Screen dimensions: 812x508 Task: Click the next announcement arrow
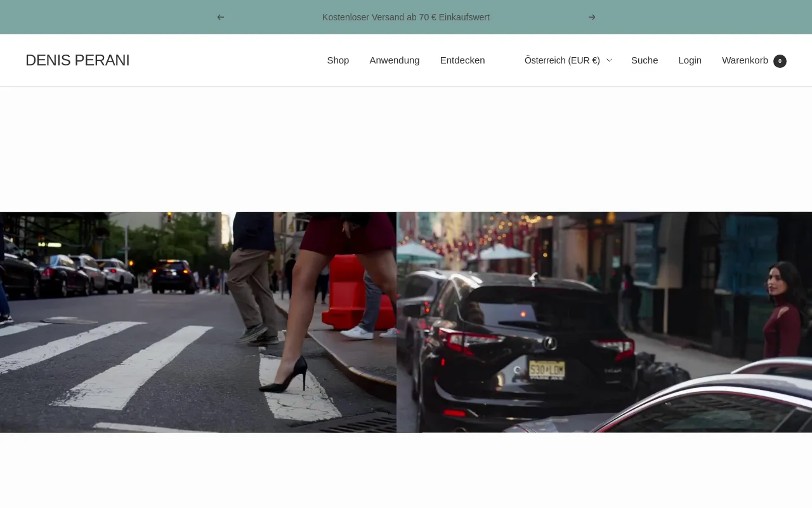point(592,17)
